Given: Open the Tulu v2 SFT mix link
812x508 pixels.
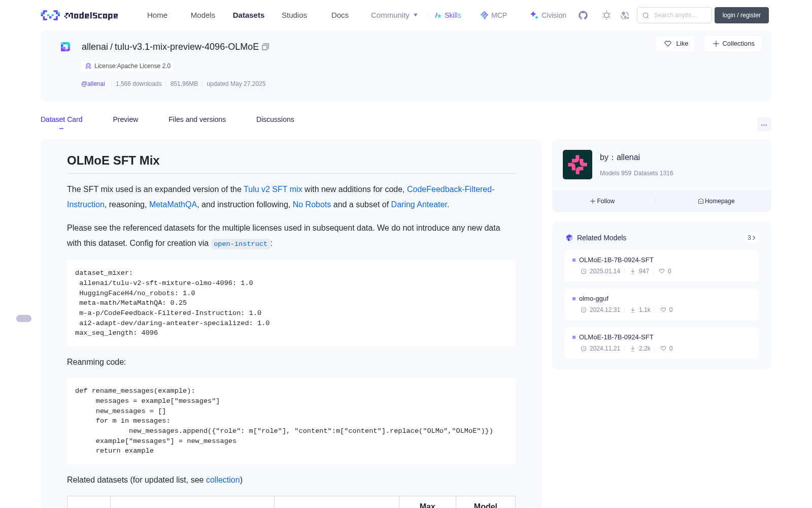Looking at the screenshot, I should point(273,189).
